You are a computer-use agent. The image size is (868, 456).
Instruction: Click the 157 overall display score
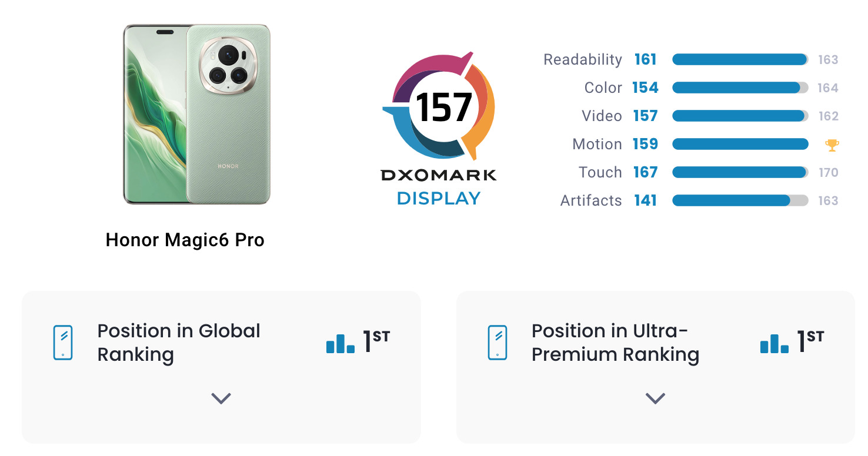tap(444, 108)
